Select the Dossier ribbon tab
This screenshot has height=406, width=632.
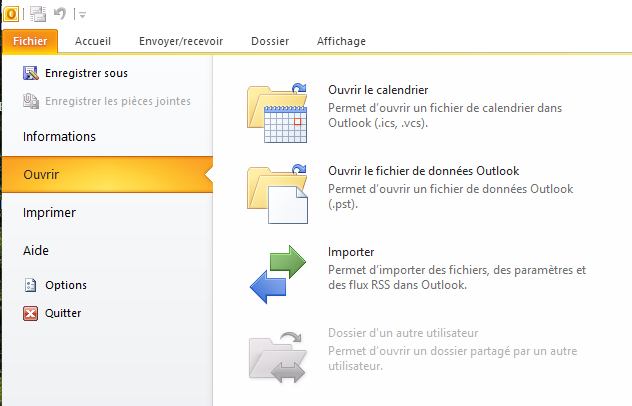coord(270,41)
